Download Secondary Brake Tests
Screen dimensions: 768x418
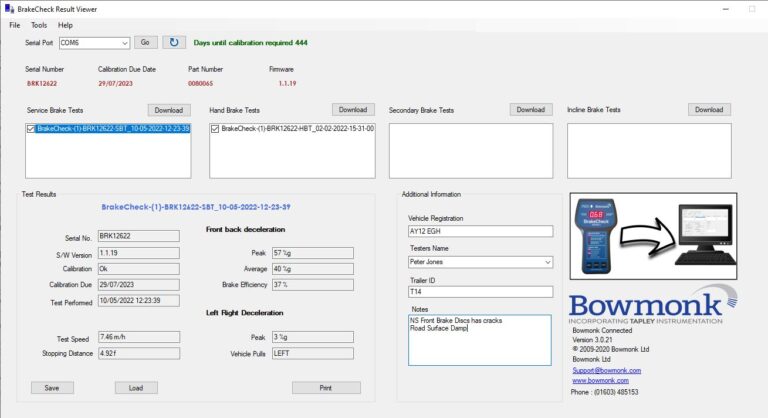point(530,110)
